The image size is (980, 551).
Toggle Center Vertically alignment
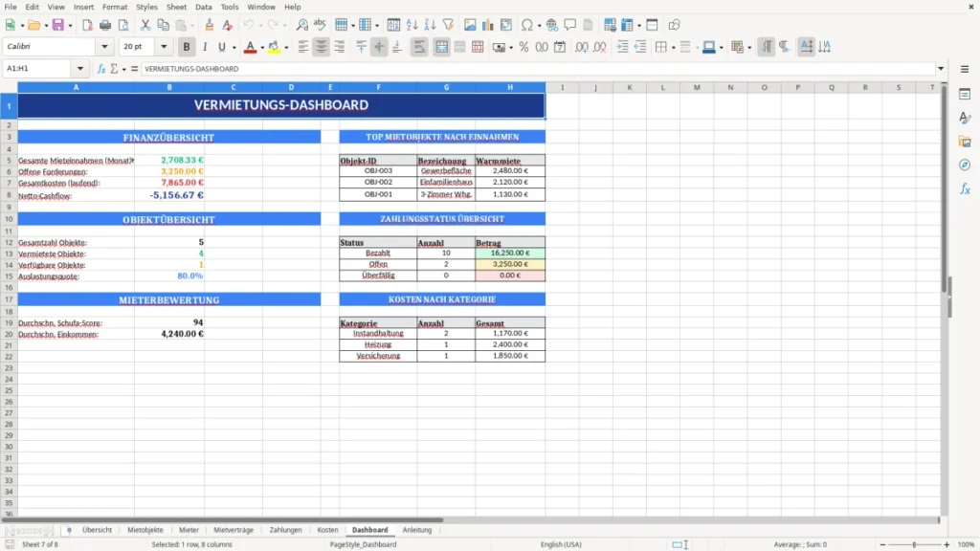[379, 47]
